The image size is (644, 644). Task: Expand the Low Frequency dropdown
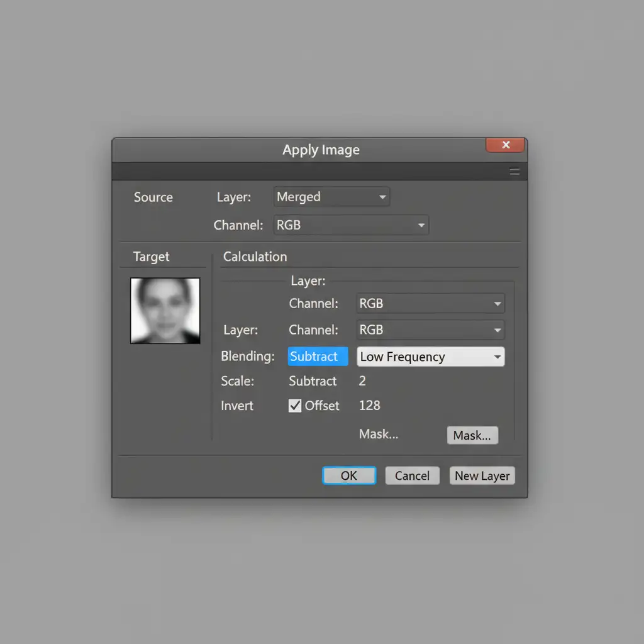point(430,357)
